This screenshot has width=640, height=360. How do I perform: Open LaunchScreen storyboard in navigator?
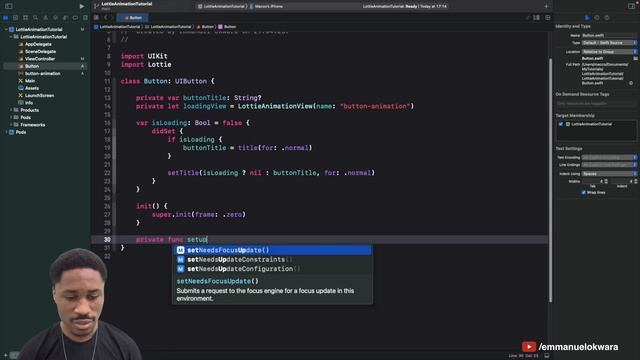(39, 96)
